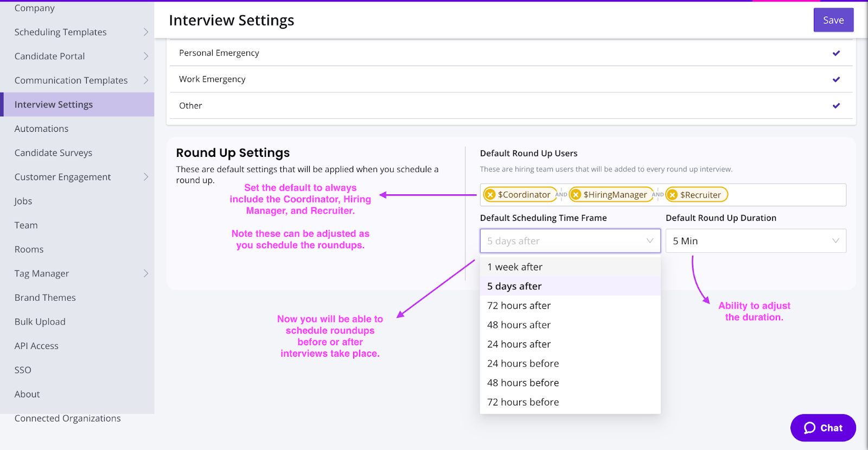Toggle the Personal Emergency checkmark
The width and height of the screenshot is (868, 450).
tap(836, 53)
